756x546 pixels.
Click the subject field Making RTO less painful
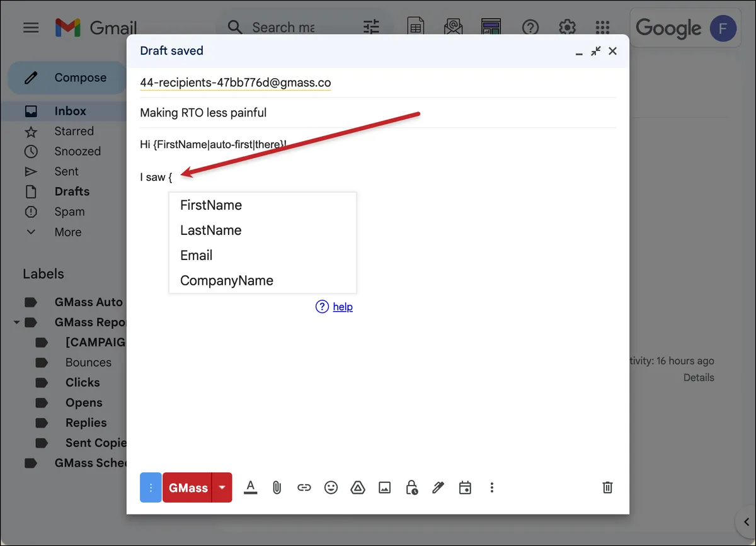click(378, 113)
